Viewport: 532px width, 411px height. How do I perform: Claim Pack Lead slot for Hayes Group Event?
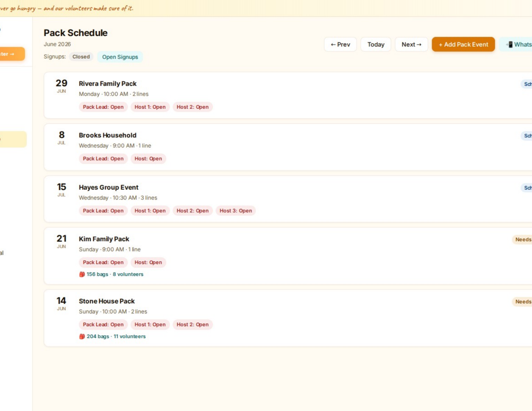(103, 211)
